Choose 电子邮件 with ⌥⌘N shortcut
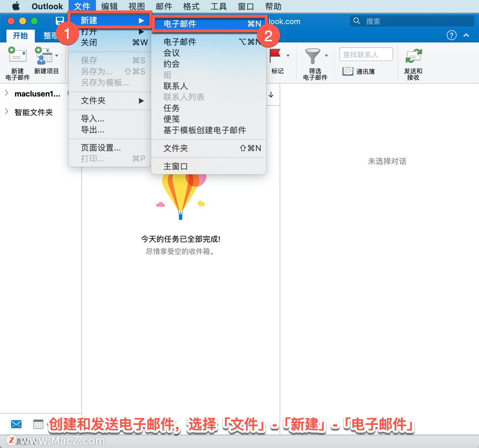The image size is (479, 448). 209,42
